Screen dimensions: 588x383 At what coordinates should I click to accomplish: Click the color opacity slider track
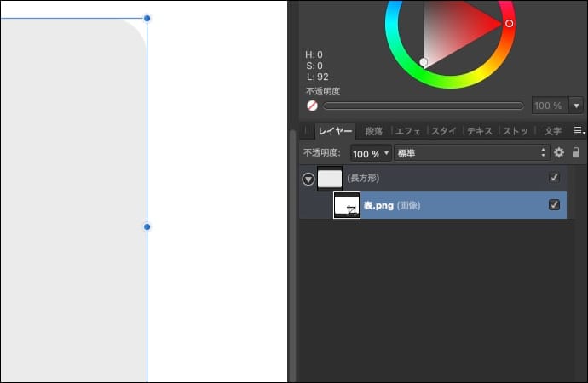pos(424,106)
